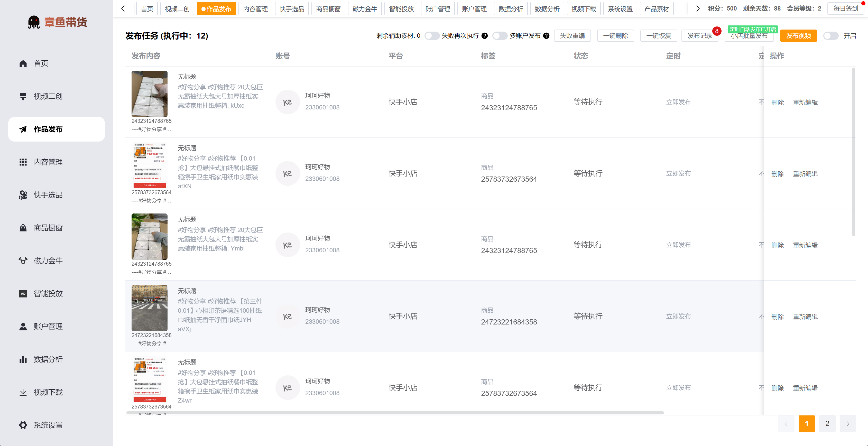Go to page 2 of the task list
The image size is (868, 446).
827,424
